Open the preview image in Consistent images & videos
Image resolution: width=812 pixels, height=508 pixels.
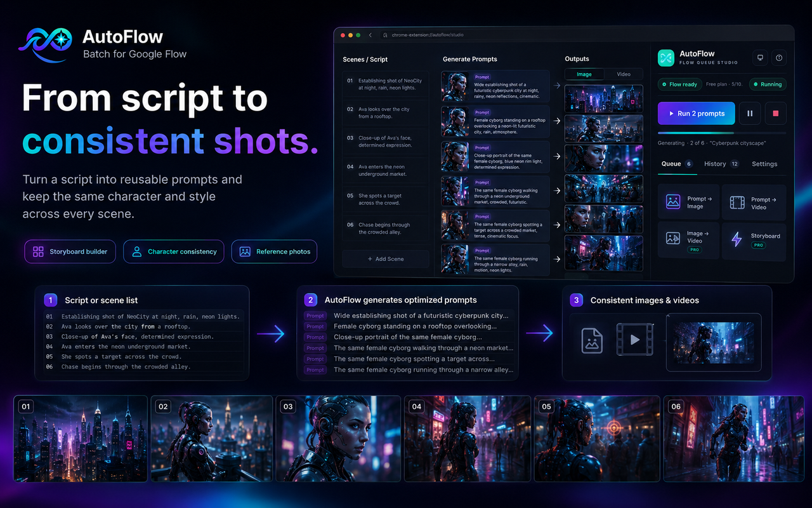pyautogui.click(x=714, y=342)
